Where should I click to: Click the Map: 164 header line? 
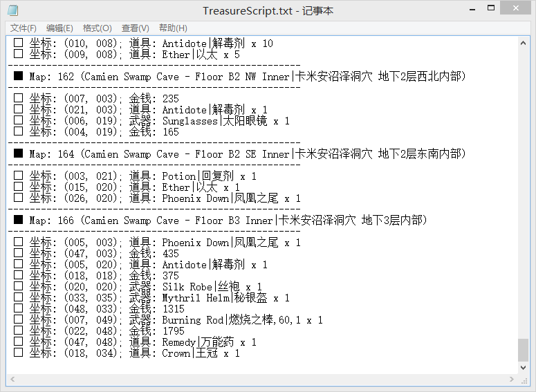point(239,153)
